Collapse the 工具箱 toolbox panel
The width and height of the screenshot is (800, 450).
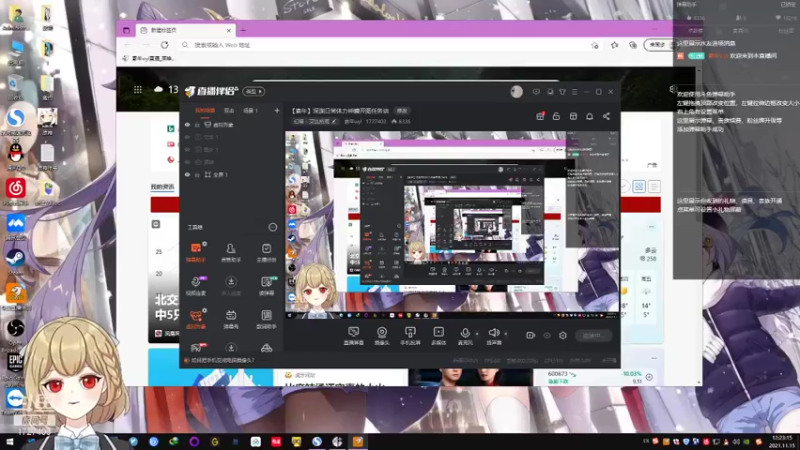[272, 227]
